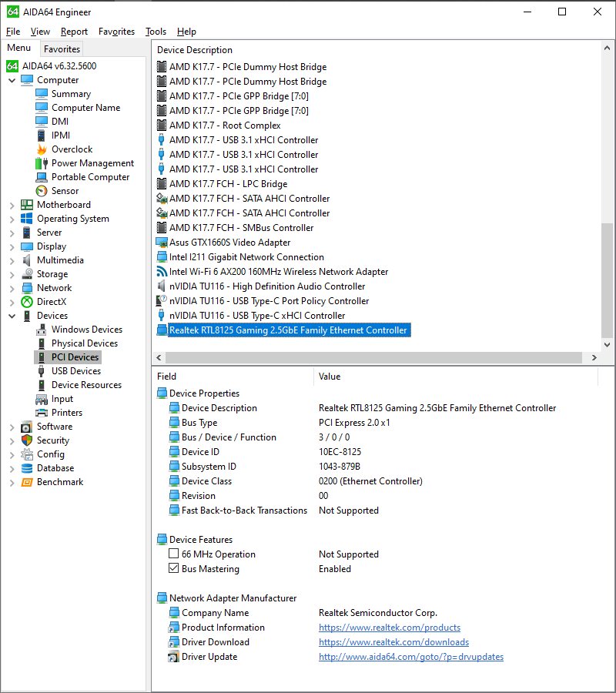The width and height of the screenshot is (616, 693).
Task: Click the audio icon for nVIDIA High Definition Audio
Action: 162,286
